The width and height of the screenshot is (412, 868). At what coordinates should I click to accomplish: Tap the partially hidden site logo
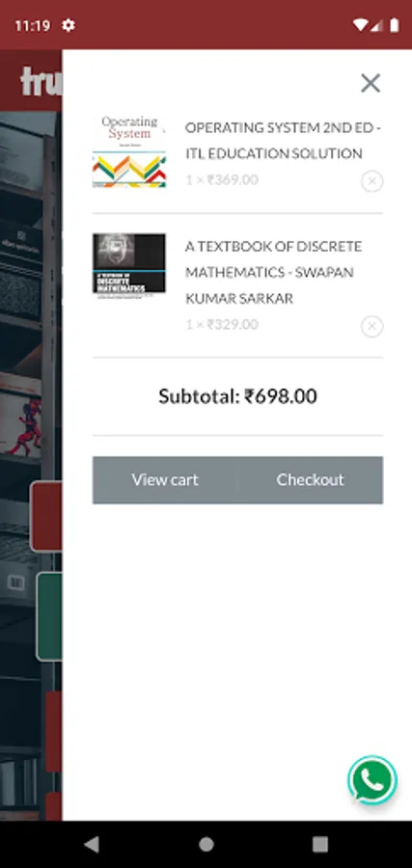click(41, 81)
